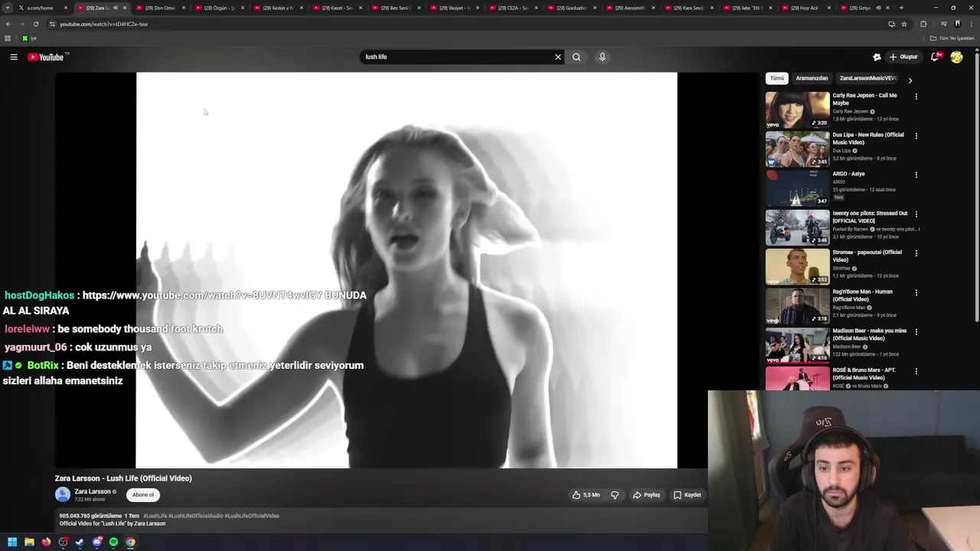The width and height of the screenshot is (980, 551).
Task: Start voice search with microphone icon
Action: click(603, 57)
